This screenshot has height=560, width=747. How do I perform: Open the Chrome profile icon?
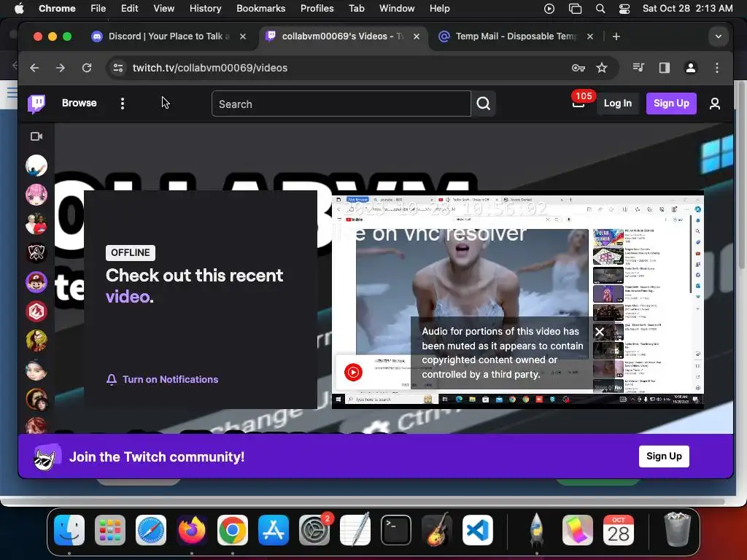click(x=690, y=68)
